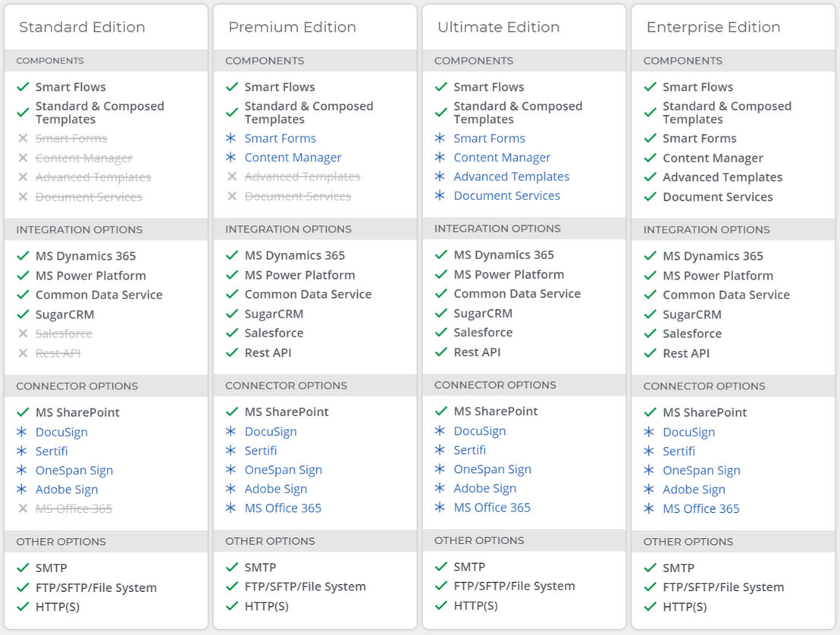
Task: Click green checkmark beside Smart Flows in Standard
Action: (x=23, y=86)
